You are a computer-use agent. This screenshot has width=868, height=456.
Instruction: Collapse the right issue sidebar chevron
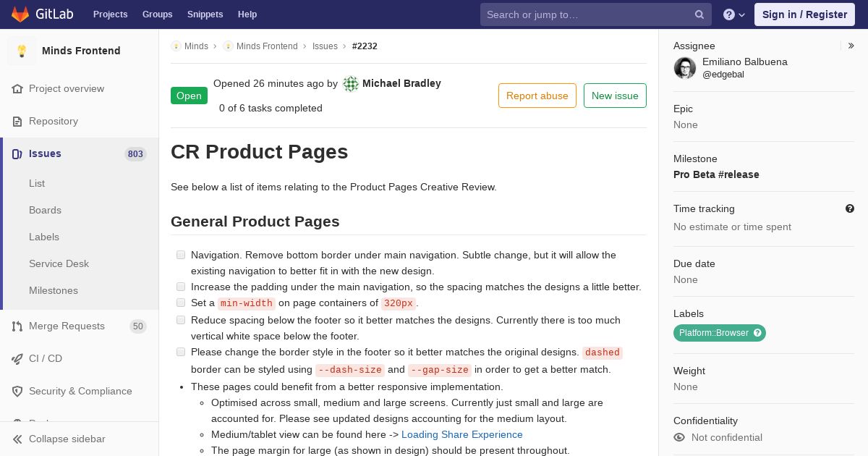coord(851,46)
